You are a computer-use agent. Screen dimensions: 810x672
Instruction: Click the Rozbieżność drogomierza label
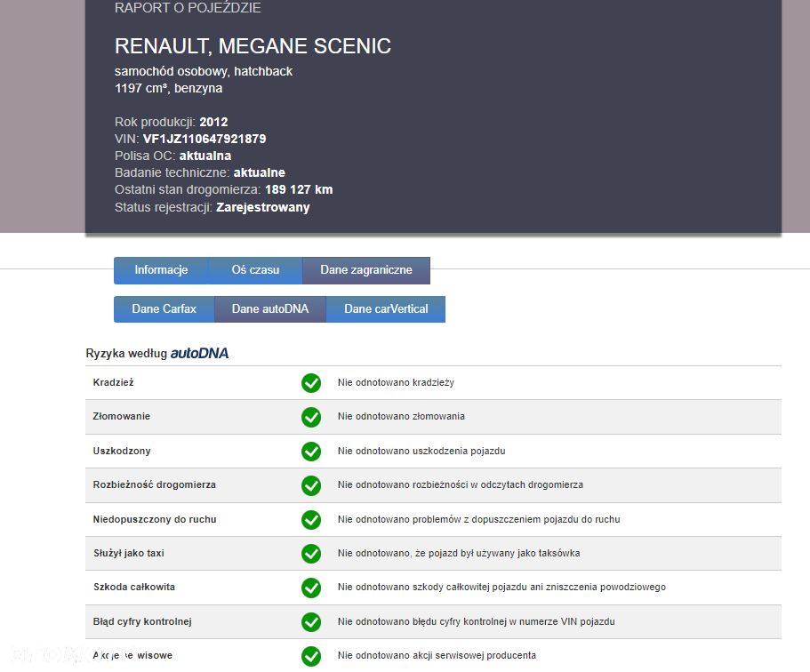tap(155, 484)
